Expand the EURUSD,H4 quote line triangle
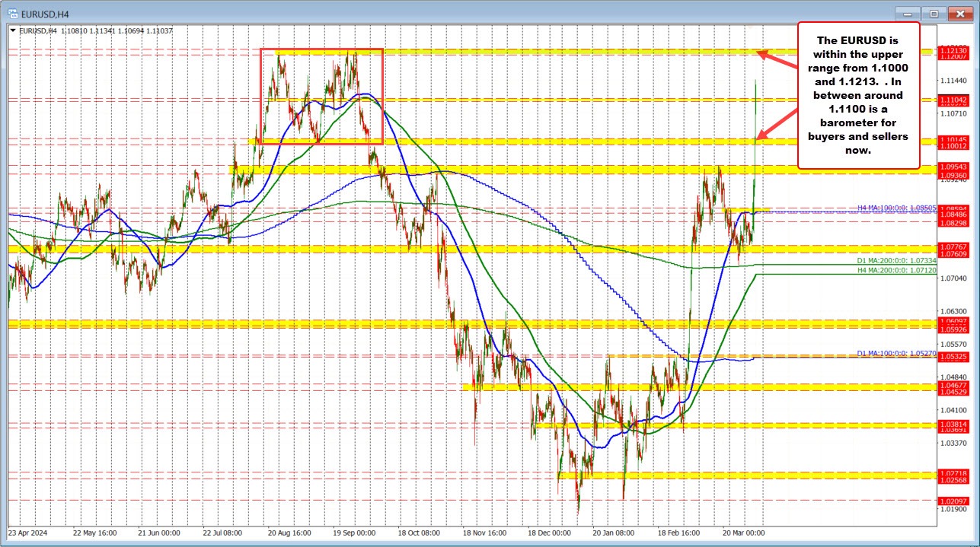Image resolution: width=980 pixels, height=547 pixels. pyautogui.click(x=13, y=30)
